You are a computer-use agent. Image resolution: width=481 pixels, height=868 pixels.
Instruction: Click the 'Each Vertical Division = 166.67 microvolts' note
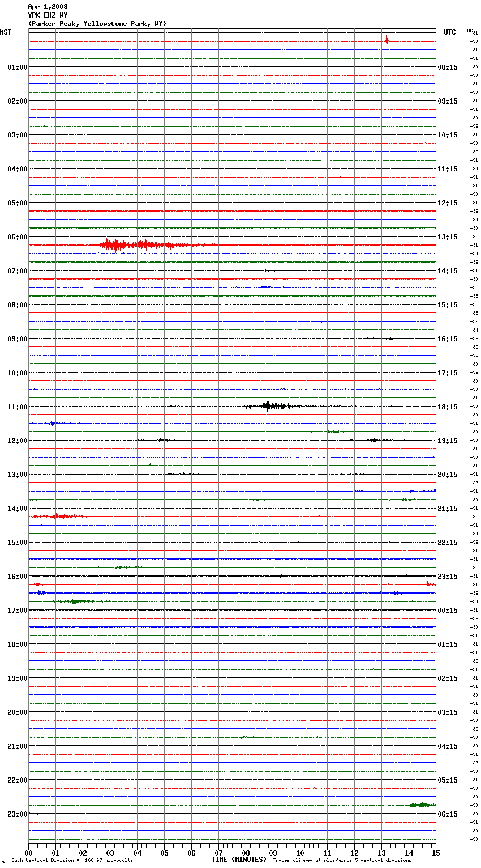[x=72, y=861]
